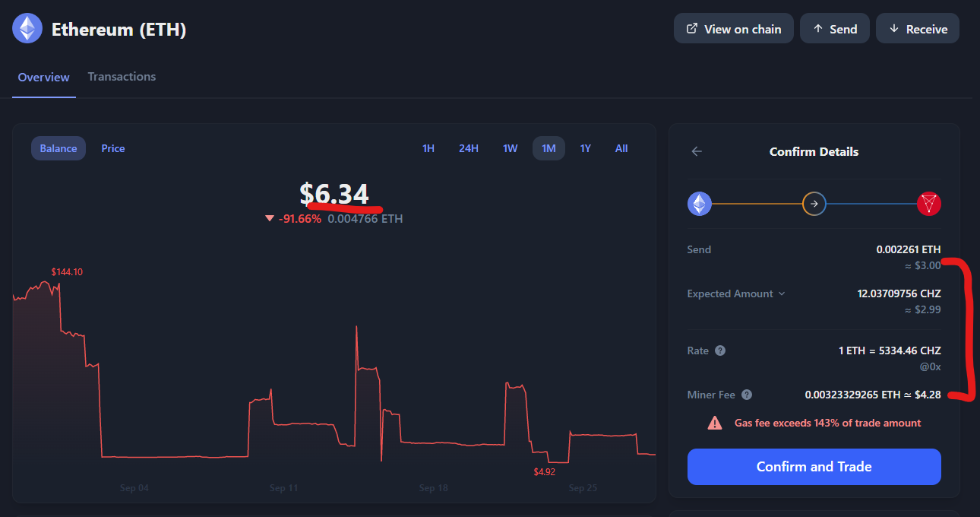Click the @0x provider label

[930, 366]
